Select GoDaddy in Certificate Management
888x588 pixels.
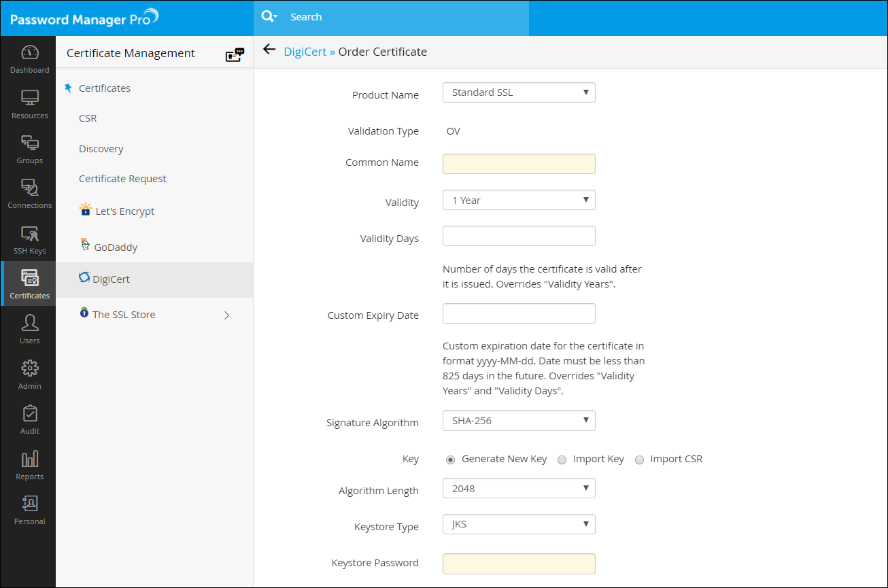click(x=116, y=247)
